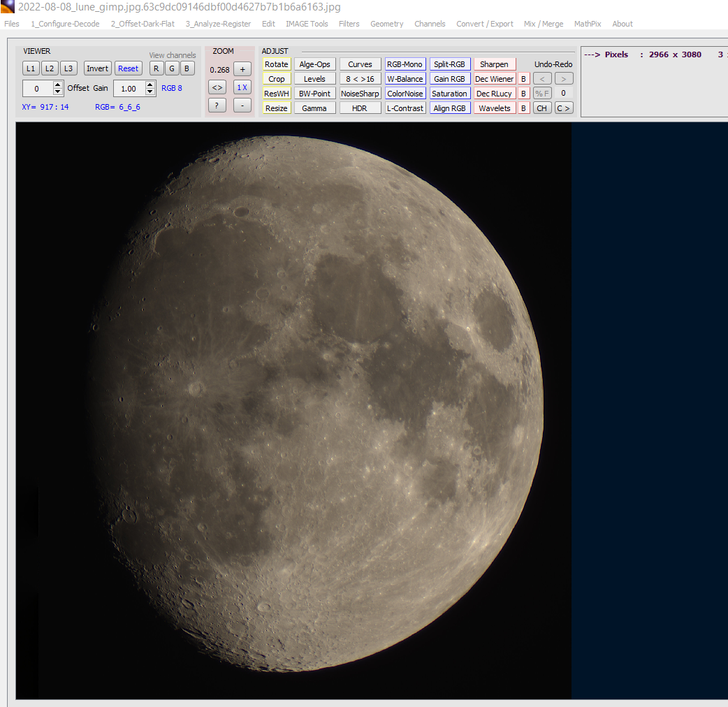Click the zoom out minus button

coord(242,105)
